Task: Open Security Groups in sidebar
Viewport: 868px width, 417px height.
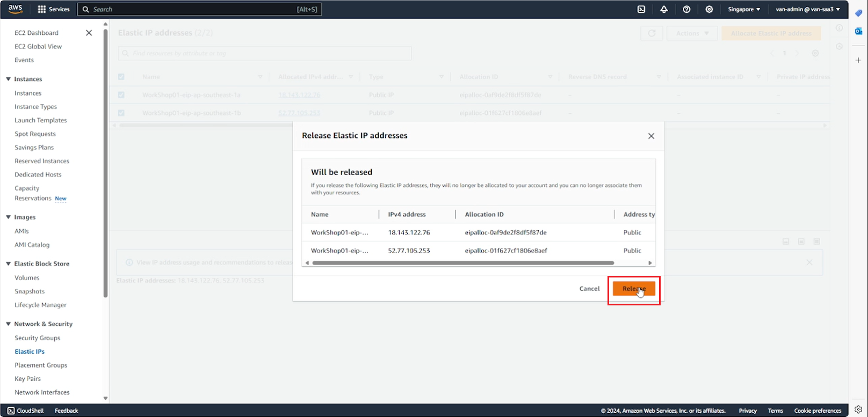Action: click(38, 338)
